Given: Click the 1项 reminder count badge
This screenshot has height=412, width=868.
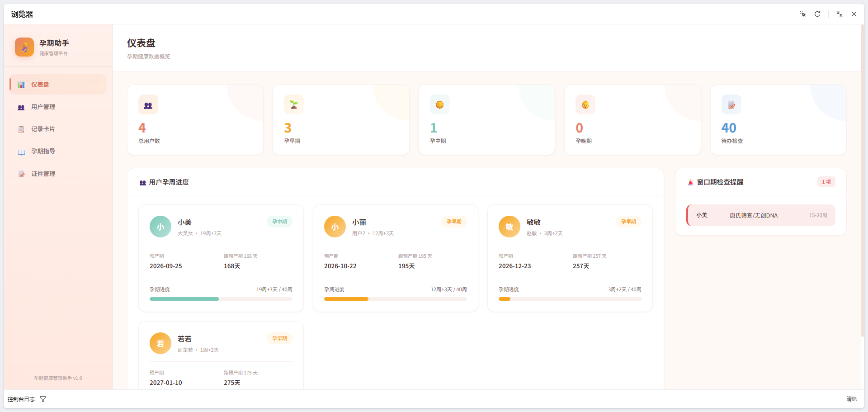Looking at the screenshot, I should [x=826, y=182].
